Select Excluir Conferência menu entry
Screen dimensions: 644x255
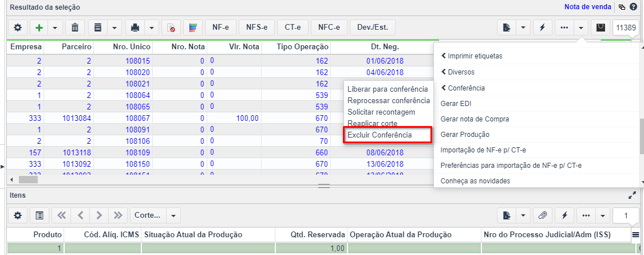(x=380, y=135)
